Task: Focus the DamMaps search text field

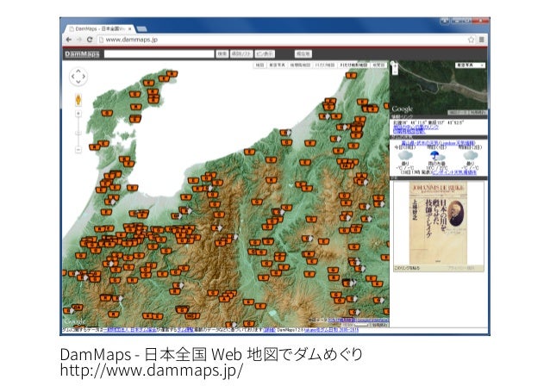Action: (159, 54)
